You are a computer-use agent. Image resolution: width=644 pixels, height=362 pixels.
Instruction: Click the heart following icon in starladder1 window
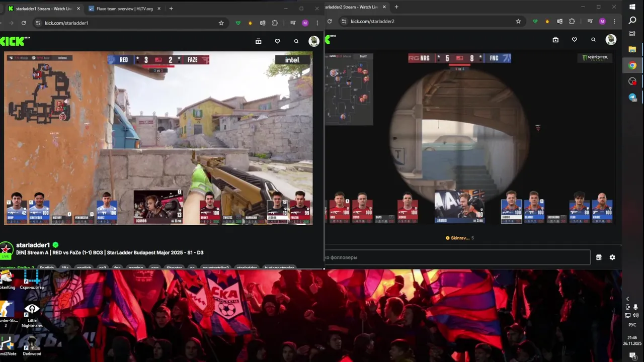click(x=277, y=41)
